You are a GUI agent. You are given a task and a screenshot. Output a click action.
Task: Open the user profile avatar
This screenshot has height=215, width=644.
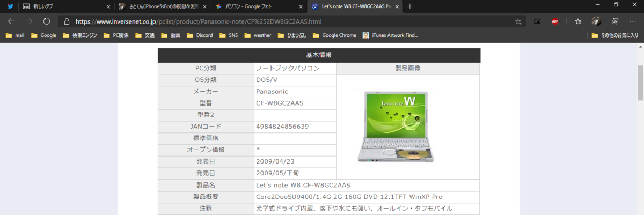596,21
